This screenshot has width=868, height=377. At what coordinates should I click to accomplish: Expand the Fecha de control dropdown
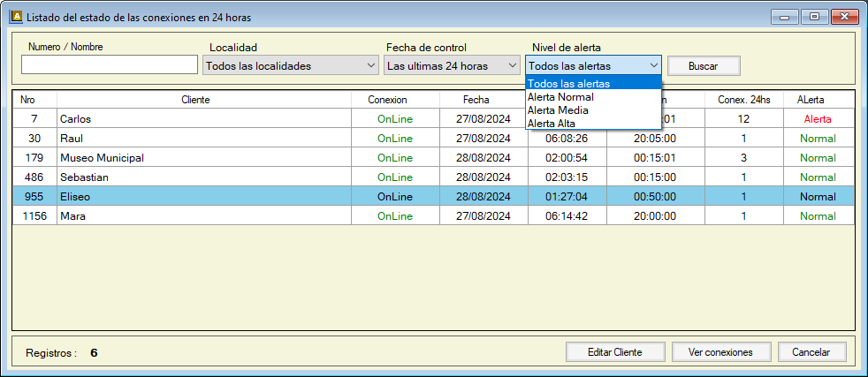[452, 65]
